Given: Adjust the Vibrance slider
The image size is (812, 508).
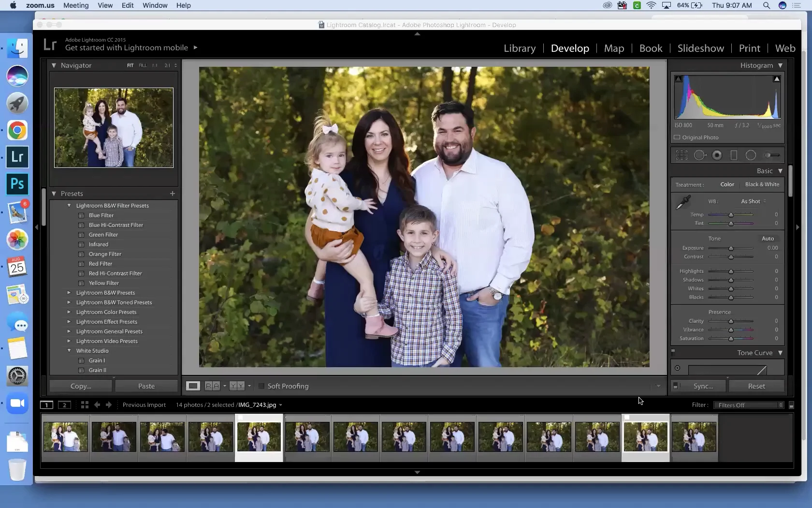Looking at the screenshot, I should (731, 330).
